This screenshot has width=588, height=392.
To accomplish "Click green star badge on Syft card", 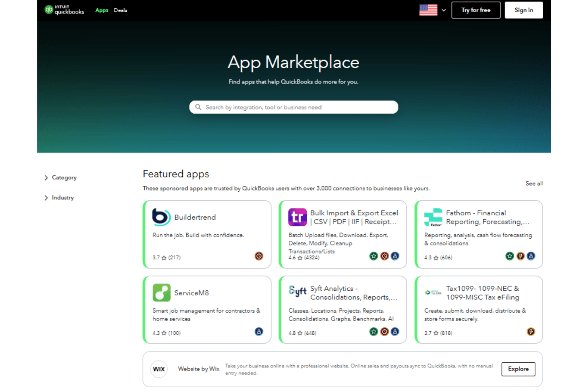I will (373, 332).
